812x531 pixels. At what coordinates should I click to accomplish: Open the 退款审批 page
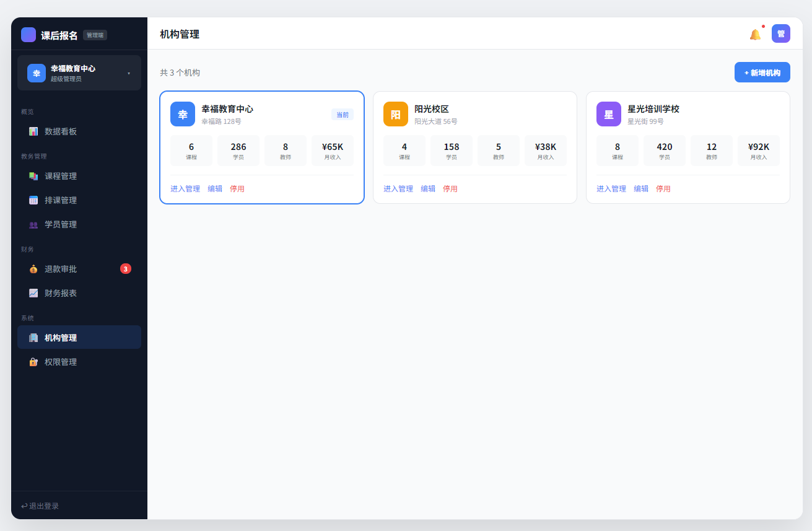coord(79,269)
